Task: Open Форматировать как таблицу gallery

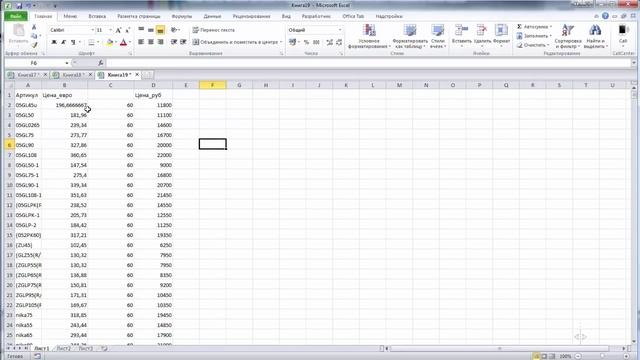Action: [410, 36]
